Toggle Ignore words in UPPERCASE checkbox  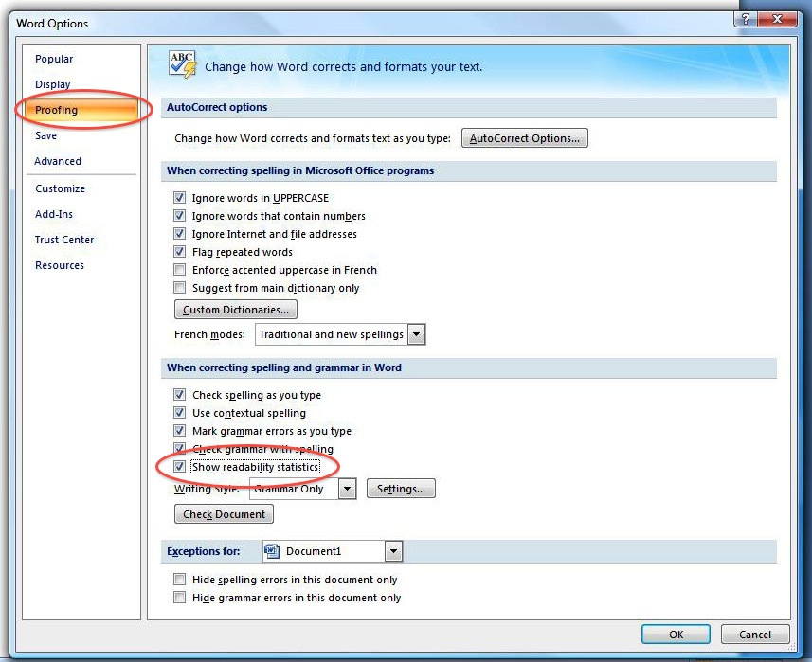(x=179, y=198)
